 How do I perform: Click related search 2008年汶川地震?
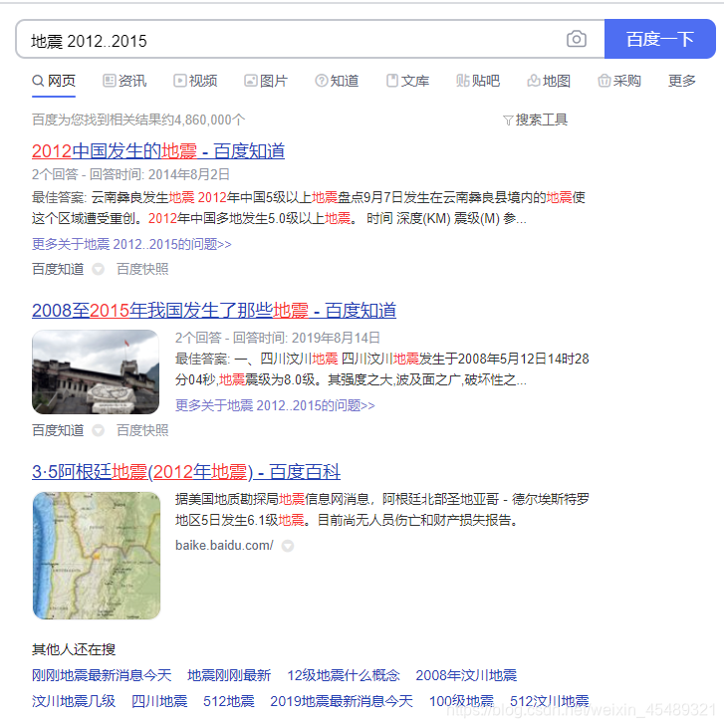click(466, 675)
